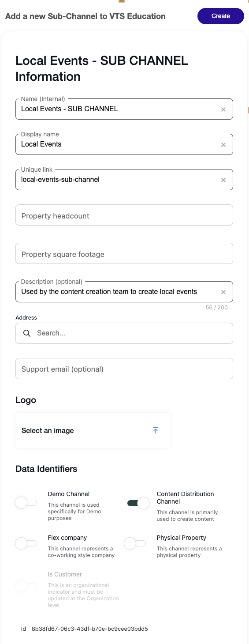Click the Address search magnifier icon

(x=27, y=333)
